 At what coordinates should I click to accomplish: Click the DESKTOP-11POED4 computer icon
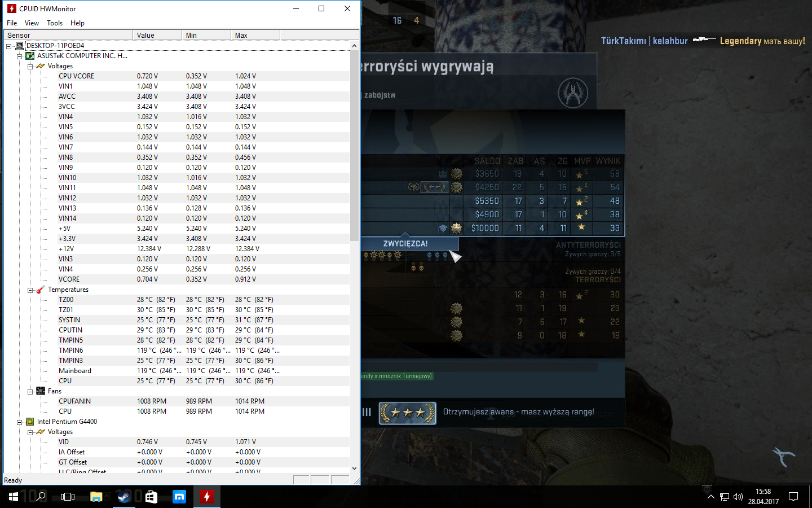click(x=19, y=46)
